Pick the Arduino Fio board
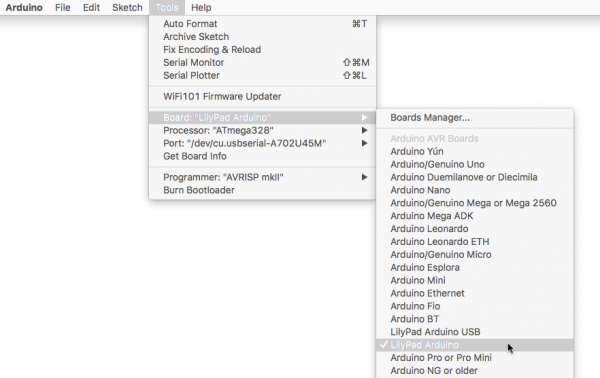The width and height of the screenshot is (600, 378). (474, 306)
